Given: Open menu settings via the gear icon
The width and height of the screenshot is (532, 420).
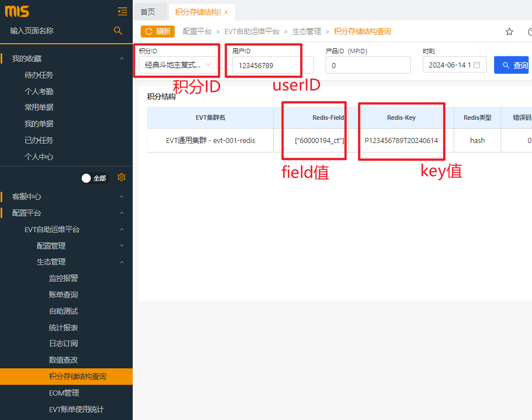Looking at the screenshot, I should pyautogui.click(x=121, y=178).
